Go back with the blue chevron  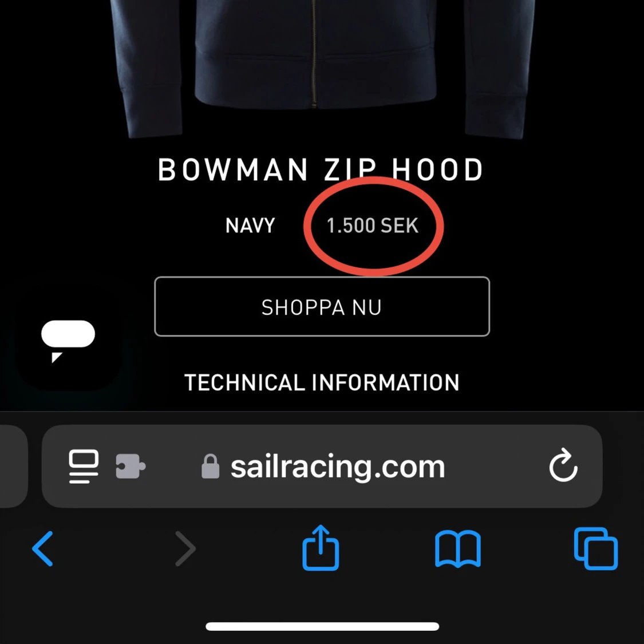pos(42,549)
